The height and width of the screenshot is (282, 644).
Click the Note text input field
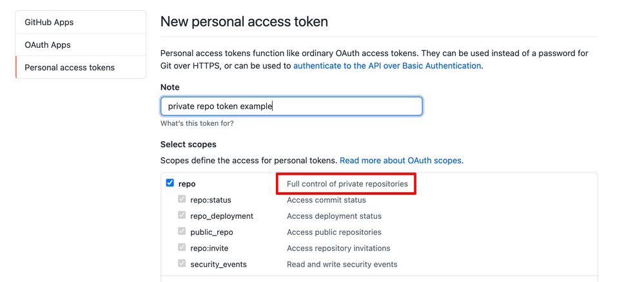click(291, 106)
